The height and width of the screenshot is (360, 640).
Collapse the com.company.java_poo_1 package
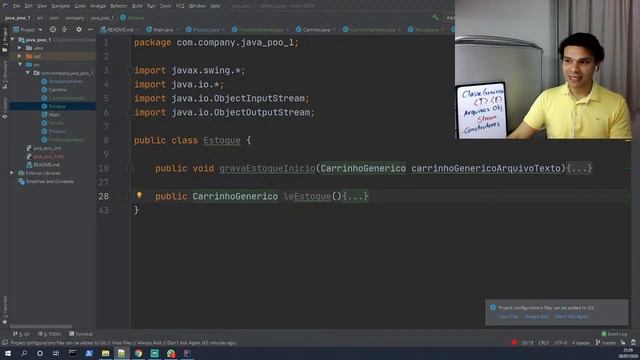(x=28, y=73)
